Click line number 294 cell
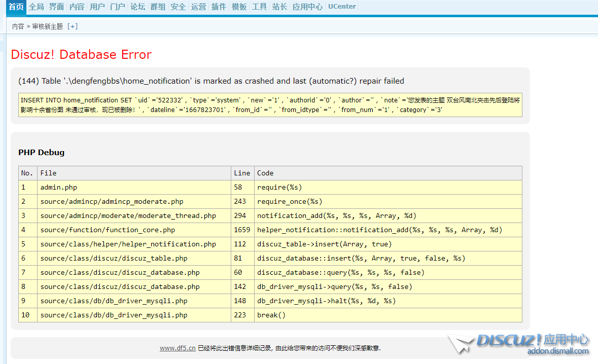598x364 pixels. 242,216
